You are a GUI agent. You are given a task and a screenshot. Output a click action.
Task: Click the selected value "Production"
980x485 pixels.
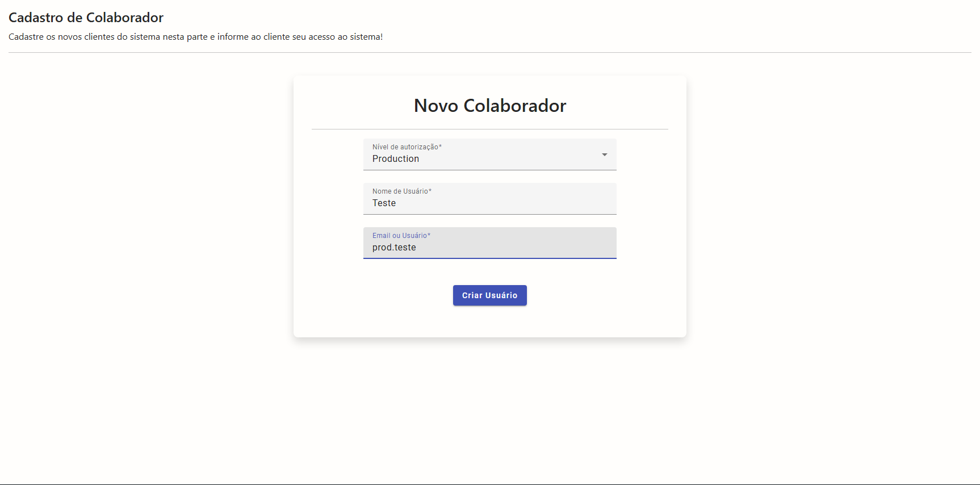tap(396, 159)
